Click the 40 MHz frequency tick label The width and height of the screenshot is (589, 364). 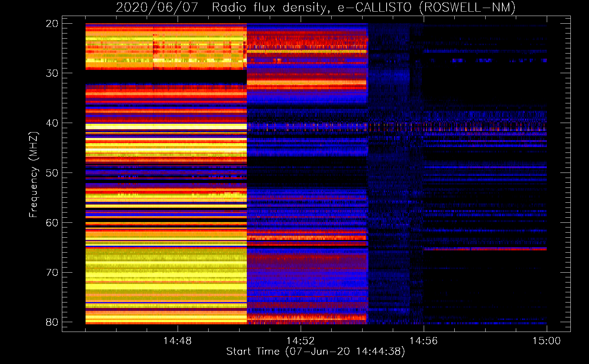click(52, 123)
